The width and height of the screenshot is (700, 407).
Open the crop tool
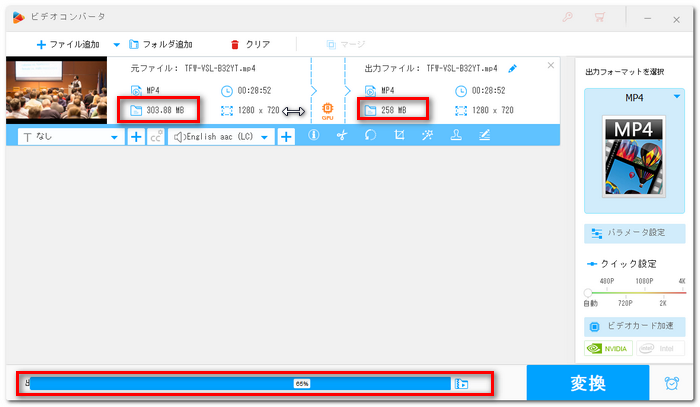tap(399, 137)
